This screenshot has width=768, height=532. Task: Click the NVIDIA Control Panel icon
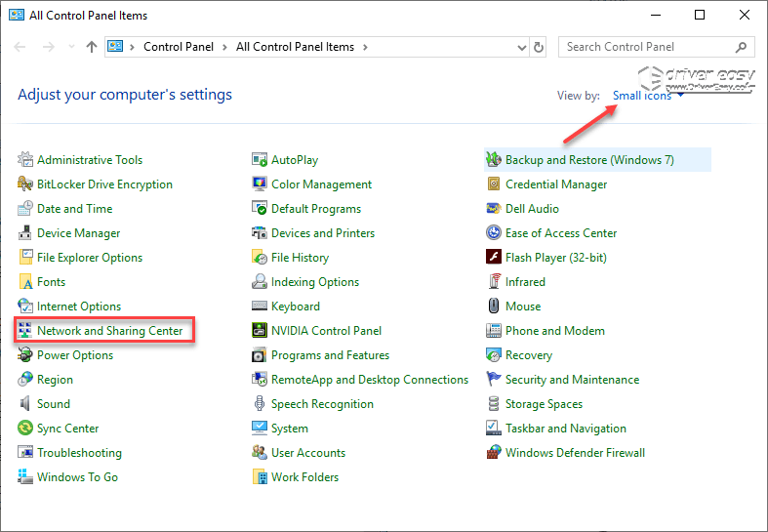[260, 331]
